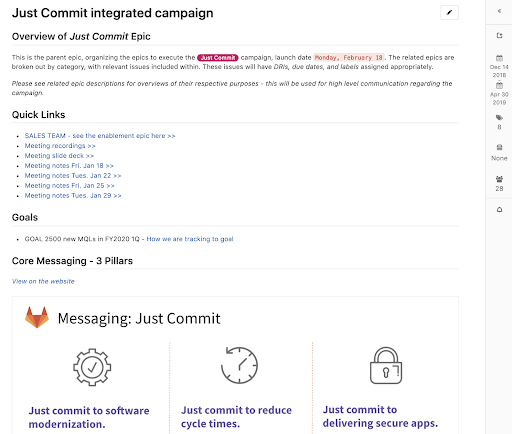Viewport: 512px width, 434px height.
Task: Click the Just Commit label badge
Action: coord(218,58)
